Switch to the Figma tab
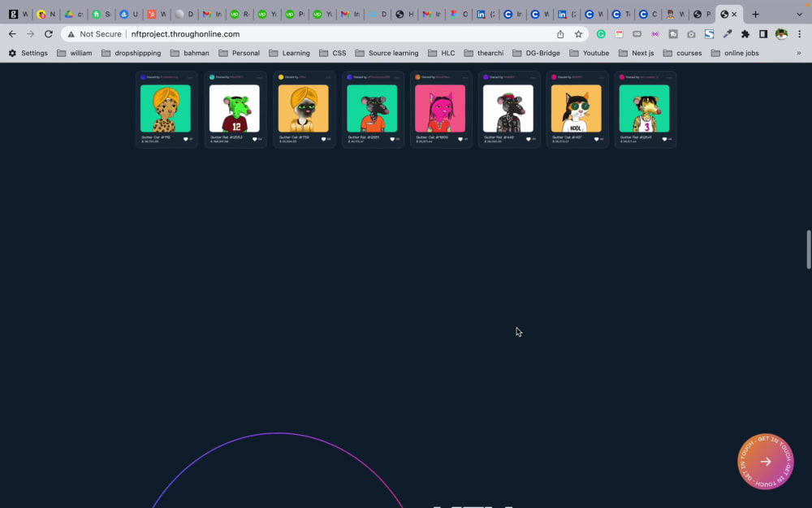 [x=459, y=15]
